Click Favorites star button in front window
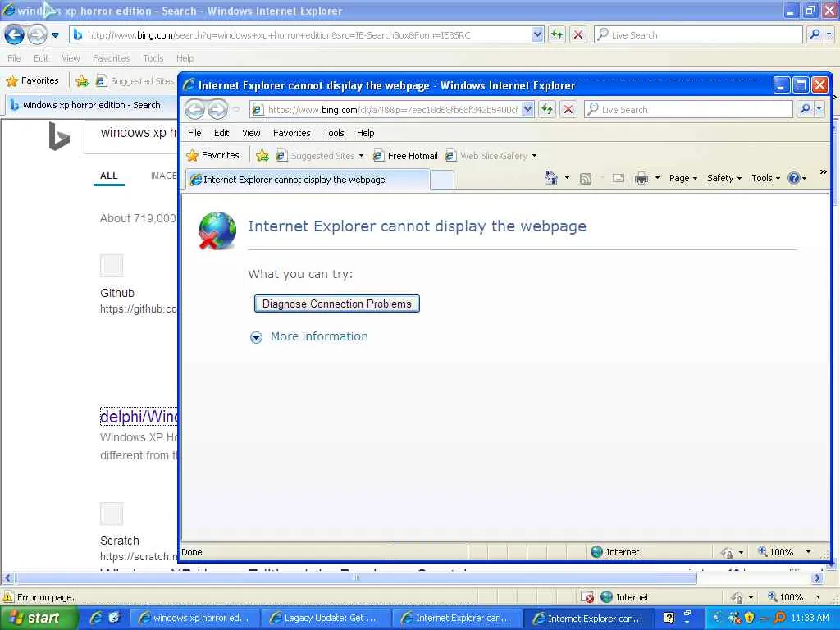The height and width of the screenshot is (630, 840). click(212, 155)
